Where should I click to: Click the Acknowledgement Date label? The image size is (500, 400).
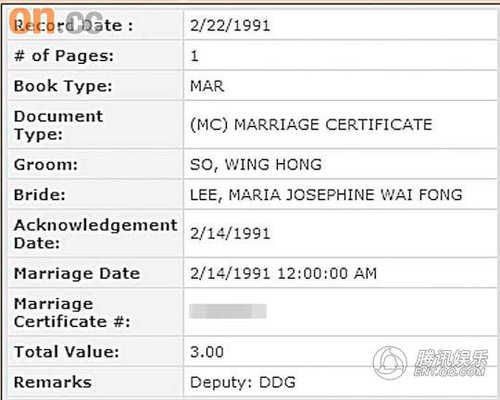[96, 234]
